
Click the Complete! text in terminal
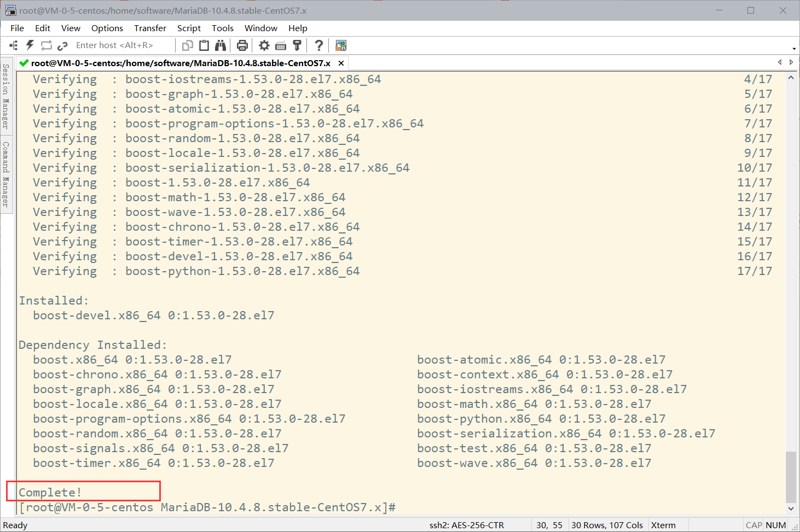(x=50, y=493)
